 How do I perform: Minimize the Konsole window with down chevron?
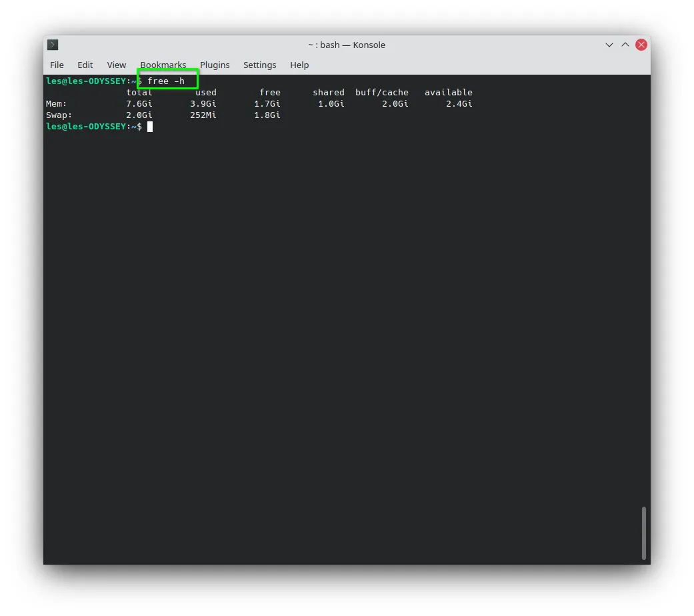[609, 45]
